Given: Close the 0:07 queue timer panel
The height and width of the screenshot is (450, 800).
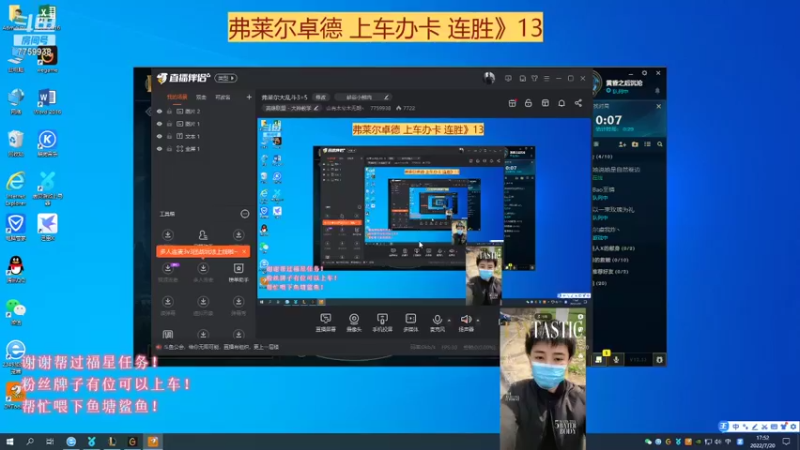Looking at the screenshot, I should point(659,106).
